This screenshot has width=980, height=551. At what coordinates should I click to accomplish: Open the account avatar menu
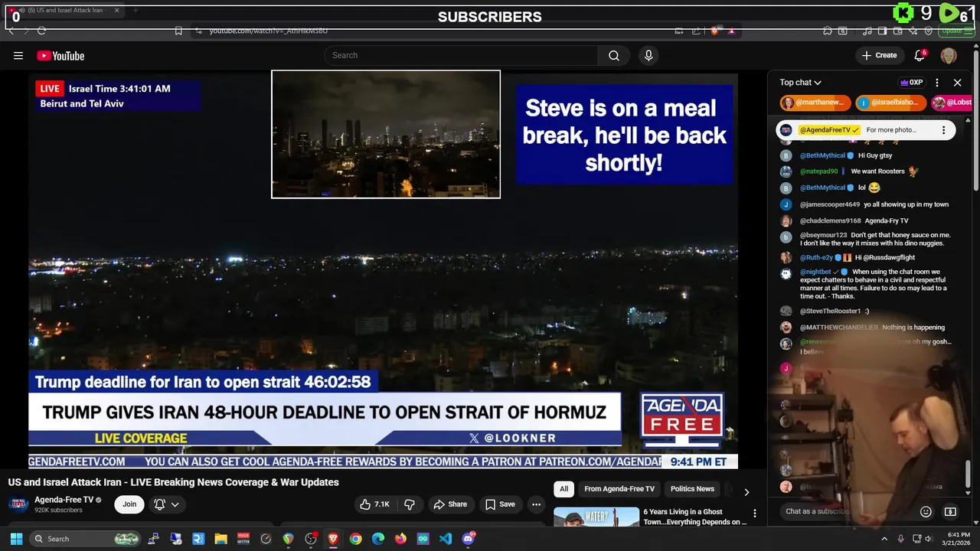pos(949,55)
